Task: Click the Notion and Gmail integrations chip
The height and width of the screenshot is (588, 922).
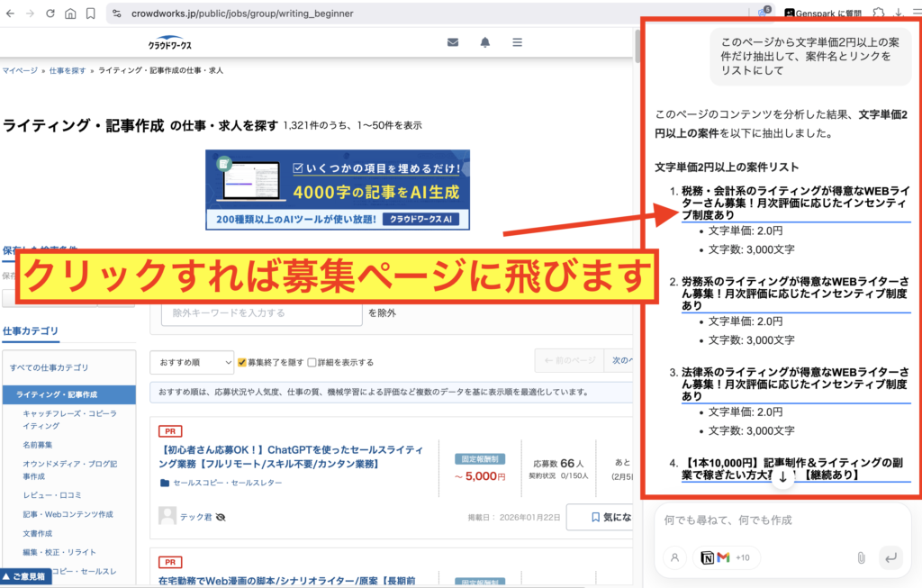Action: point(727,557)
